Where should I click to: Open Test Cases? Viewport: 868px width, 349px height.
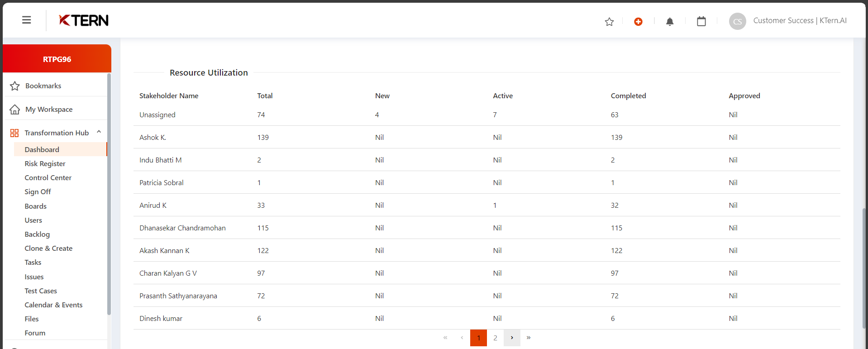[41, 291]
